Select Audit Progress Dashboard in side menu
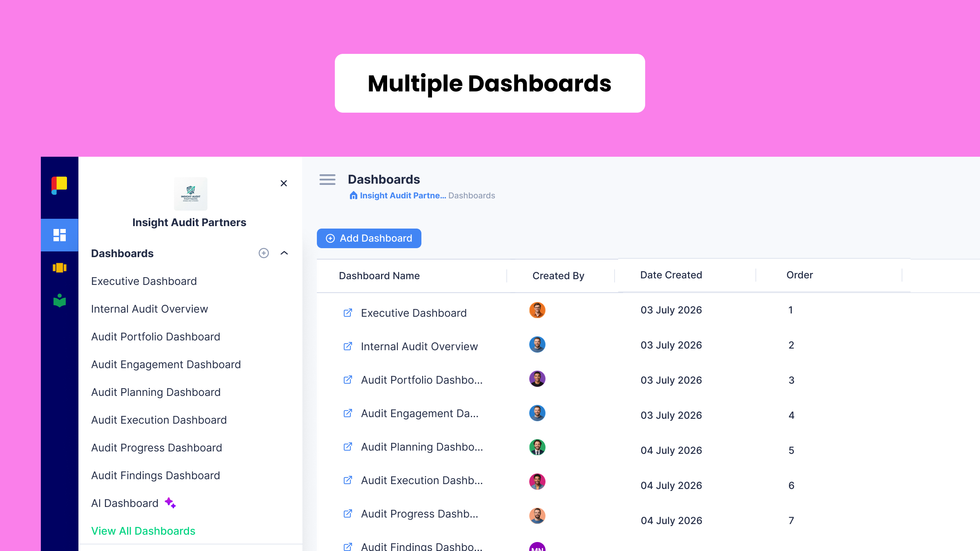The height and width of the screenshot is (551, 980). (x=156, y=448)
